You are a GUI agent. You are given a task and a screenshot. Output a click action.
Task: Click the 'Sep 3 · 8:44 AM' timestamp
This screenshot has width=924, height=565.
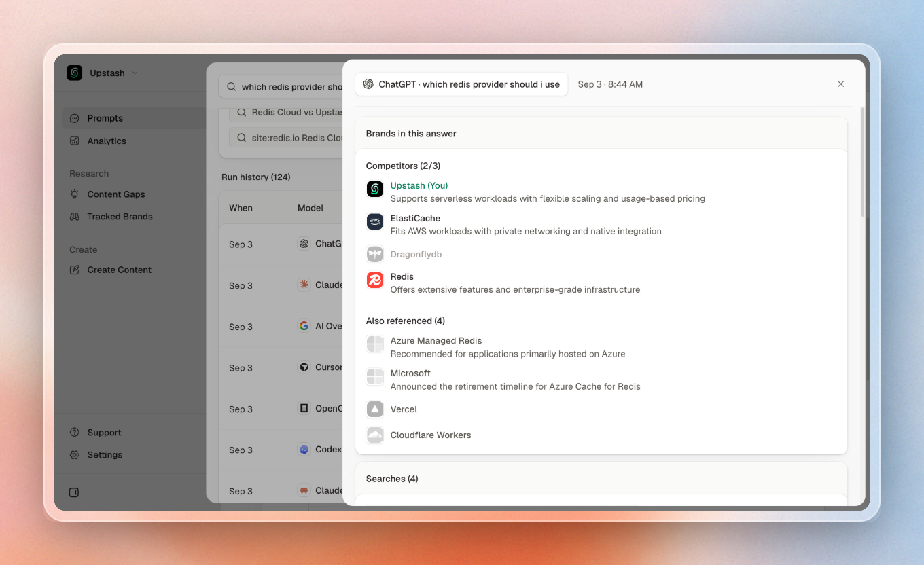tap(610, 84)
